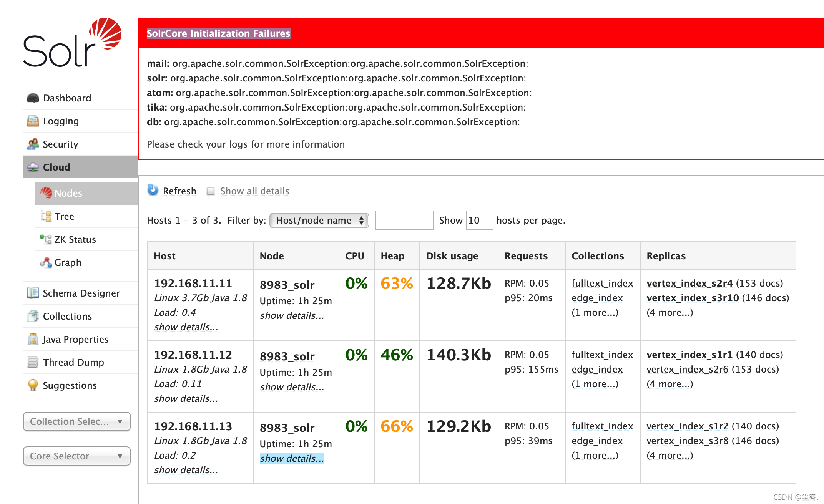Show node details under 192.168.11.11 node
This screenshot has width=824, height=504.
(292, 315)
